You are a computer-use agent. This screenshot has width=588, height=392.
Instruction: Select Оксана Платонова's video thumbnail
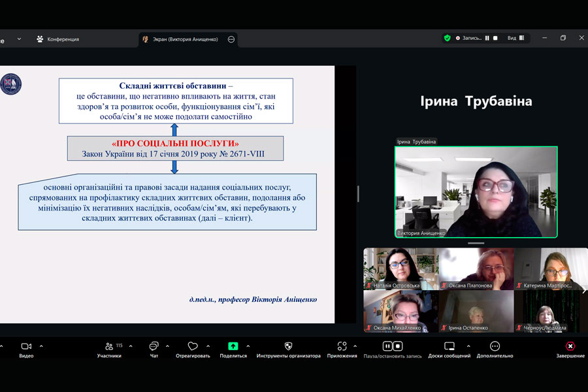click(475, 269)
